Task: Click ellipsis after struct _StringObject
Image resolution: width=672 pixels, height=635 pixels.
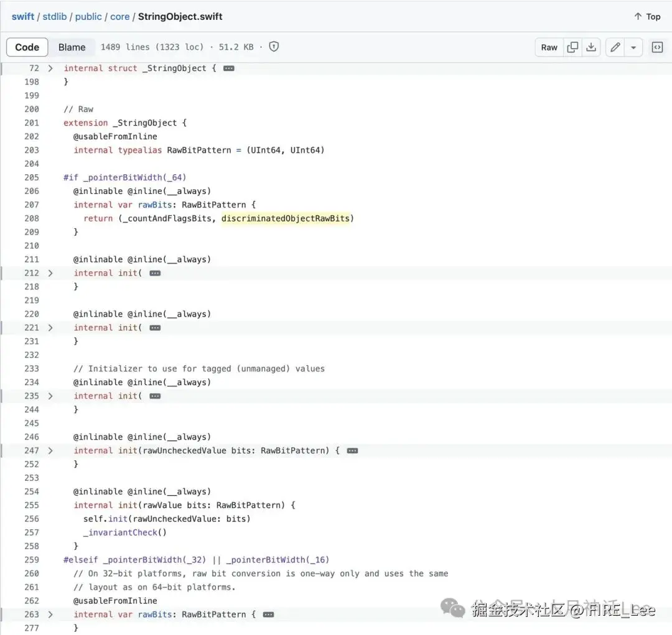Action: coord(229,68)
